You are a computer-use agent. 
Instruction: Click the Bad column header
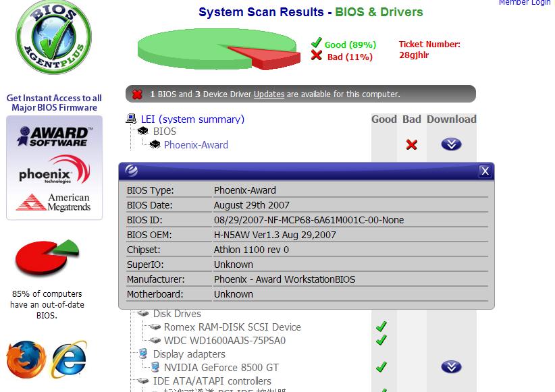pos(412,119)
